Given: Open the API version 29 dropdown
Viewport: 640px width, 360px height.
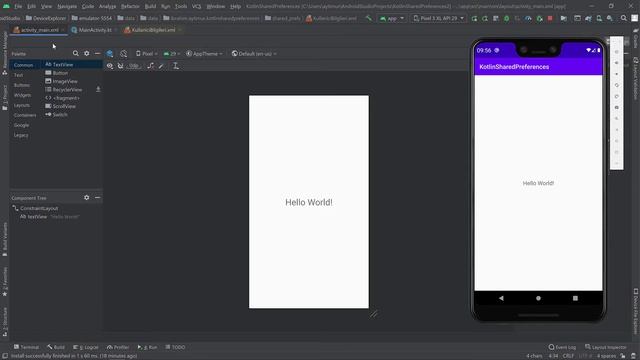Looking at the screenshot, I should pos(172,53).
